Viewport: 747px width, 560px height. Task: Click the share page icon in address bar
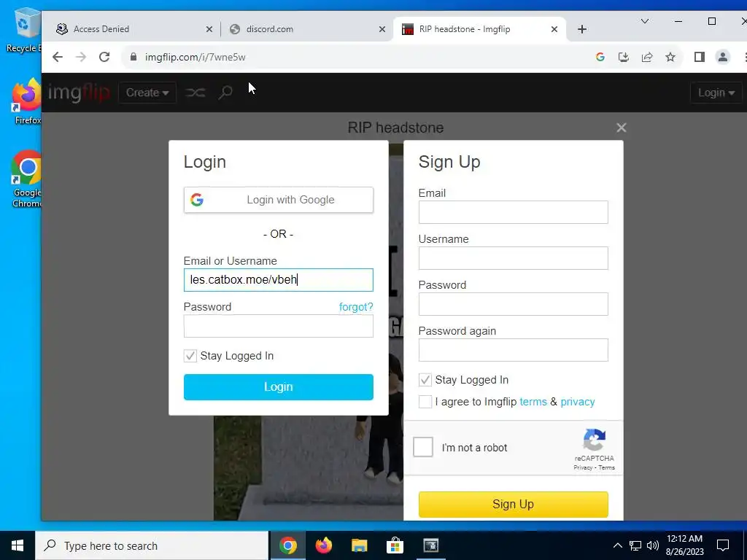[647, 57]
